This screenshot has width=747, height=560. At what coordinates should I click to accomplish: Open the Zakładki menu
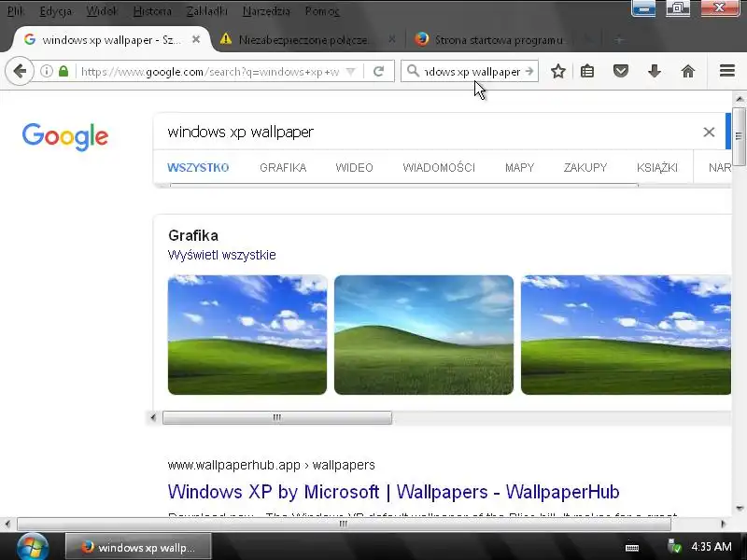tap(206, 11)
